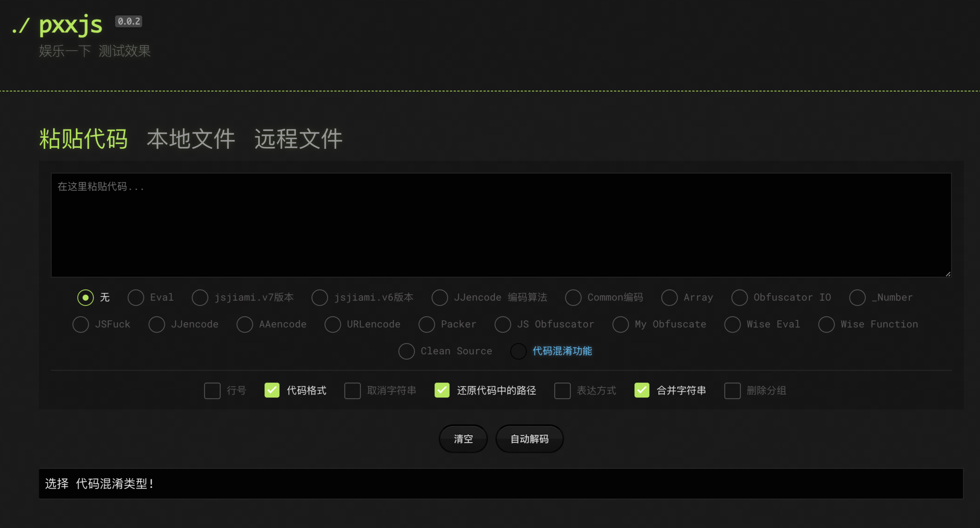Select the Eval radio option
Image resolution: width=980 pixels, height=528 pixels.
click(x=136, y=298)
